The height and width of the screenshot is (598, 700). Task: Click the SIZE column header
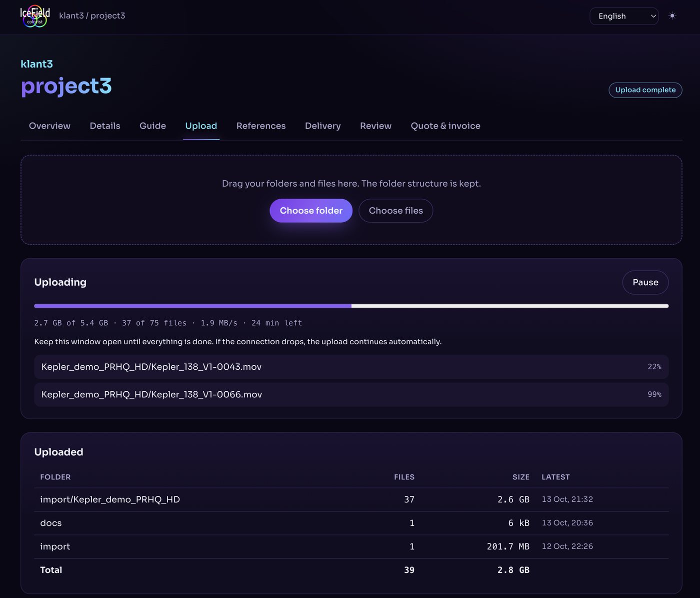tap(521, 477)
